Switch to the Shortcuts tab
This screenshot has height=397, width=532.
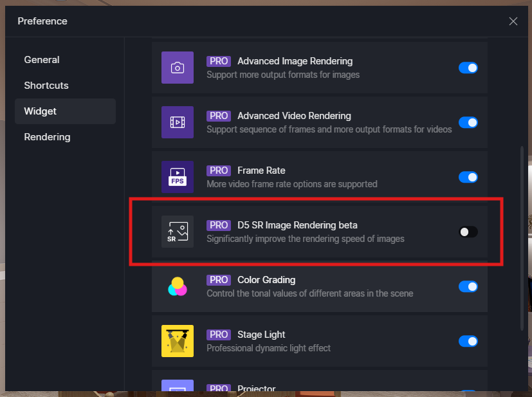(46, 86)
